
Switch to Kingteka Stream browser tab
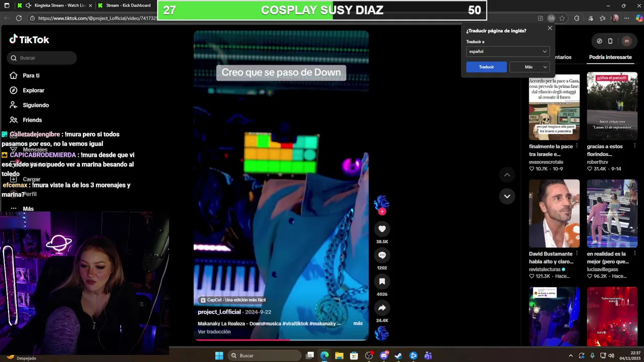click(55, 6)
